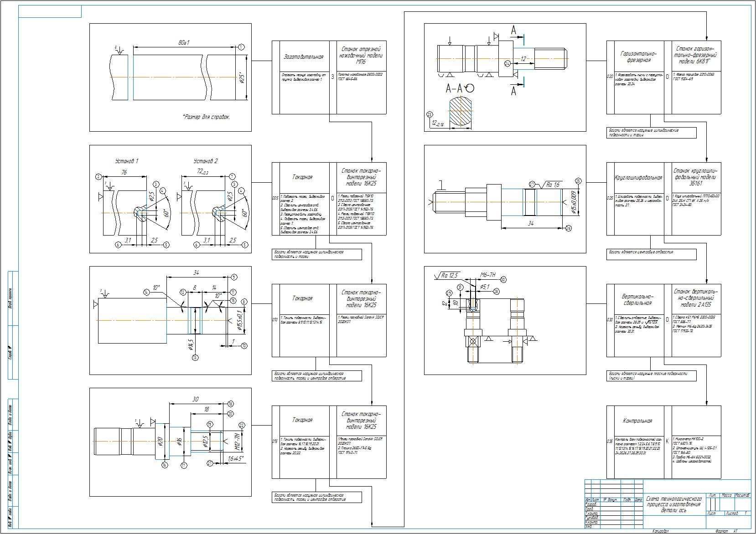Viewport: 756px width, 534px height.
Task: Click the 'Установ 1' sketch label
Action: tap(126, 161)
